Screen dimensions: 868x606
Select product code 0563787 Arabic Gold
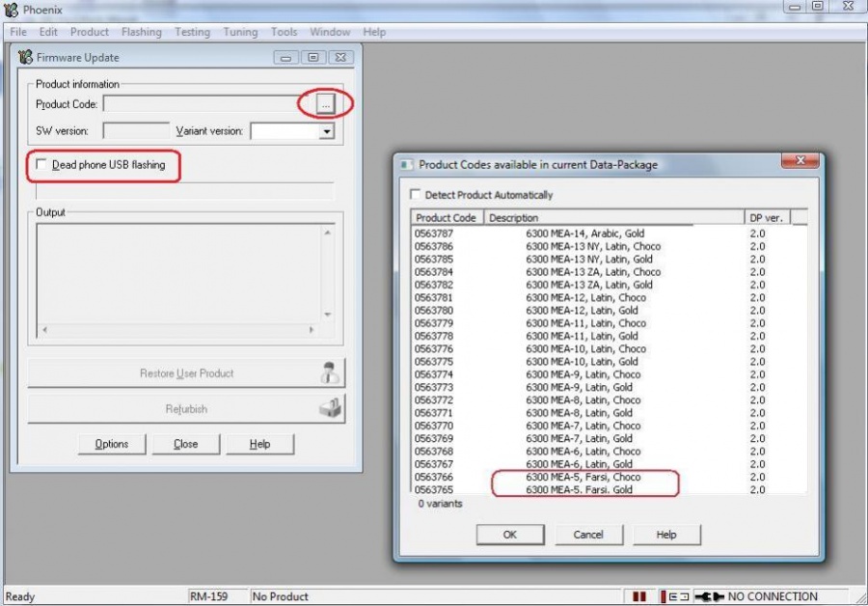pos(609,234)
